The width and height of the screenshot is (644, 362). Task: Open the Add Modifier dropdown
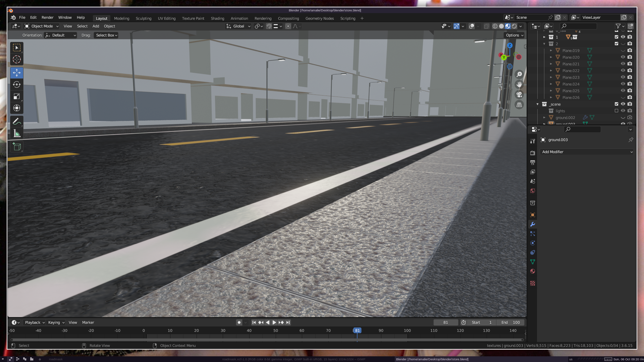tap(587, 152)
